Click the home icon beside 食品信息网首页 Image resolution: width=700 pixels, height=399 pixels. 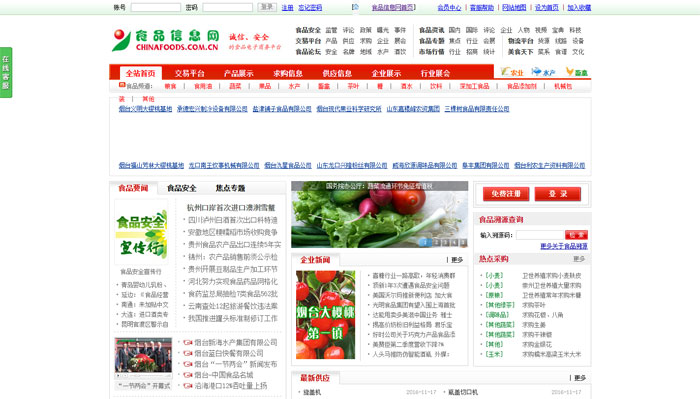point(355,7)
